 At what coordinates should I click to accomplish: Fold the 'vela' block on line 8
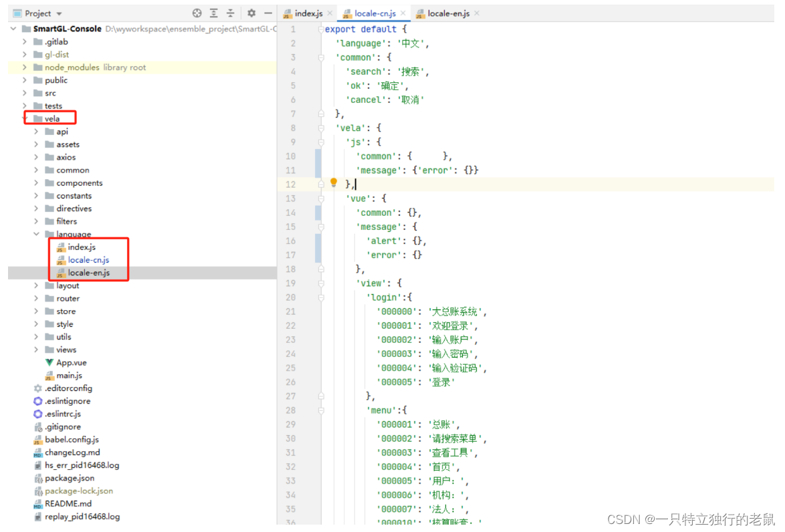pos(322,128)
